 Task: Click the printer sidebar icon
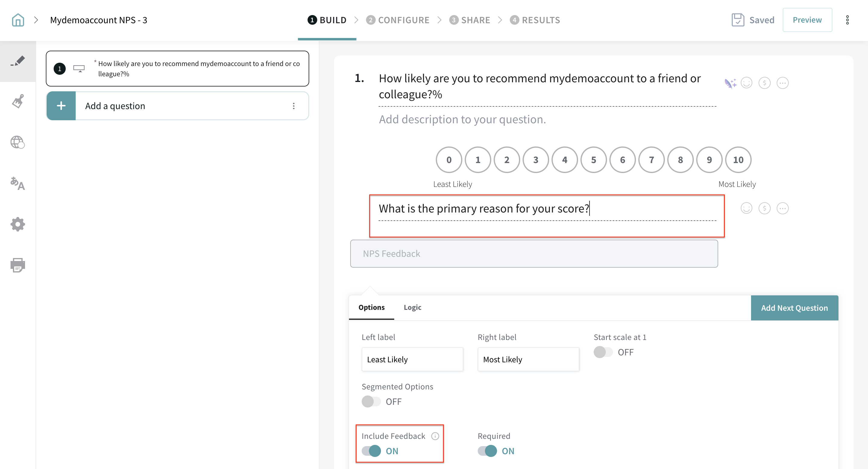pyautogui.click(x=18, y=265)
